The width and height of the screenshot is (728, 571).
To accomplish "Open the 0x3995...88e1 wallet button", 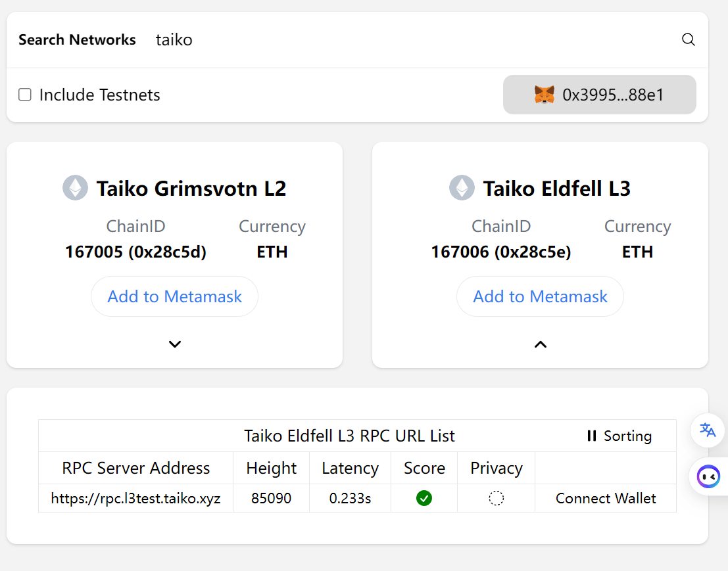I will (599, 95).
